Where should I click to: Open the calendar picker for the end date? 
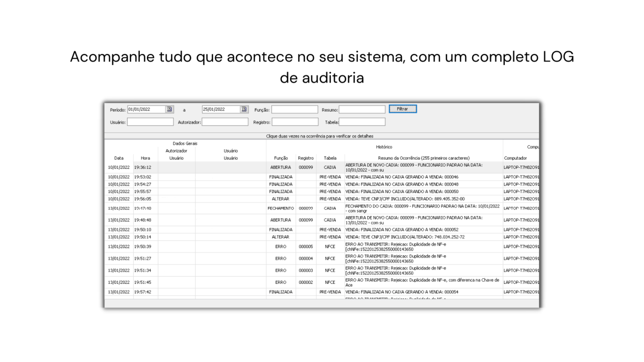[243, 109]
